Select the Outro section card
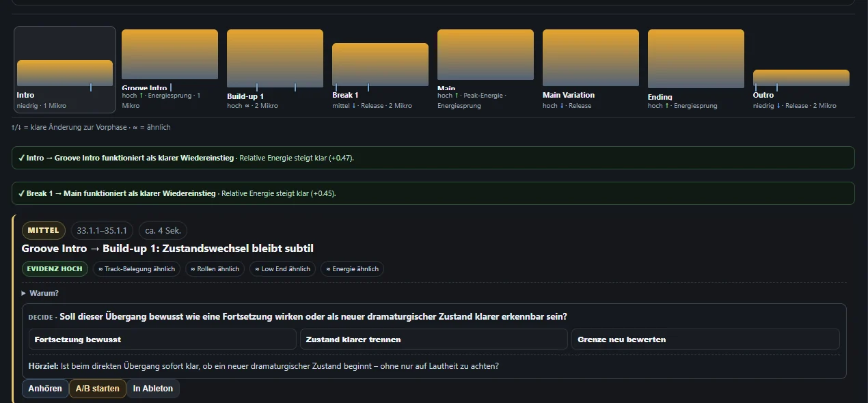868x403 pixels. pyautogui.click(x=802, y=70)
